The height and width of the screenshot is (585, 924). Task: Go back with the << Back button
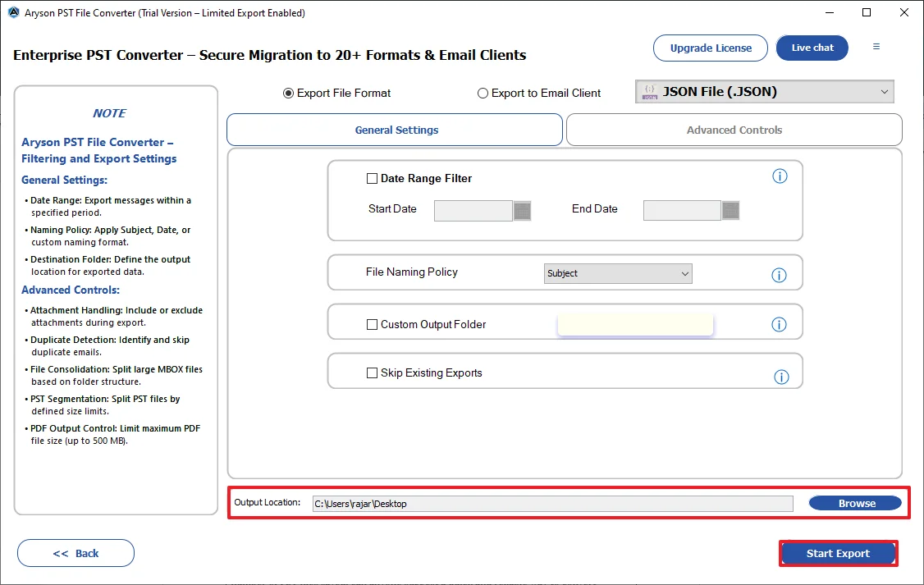76,553
